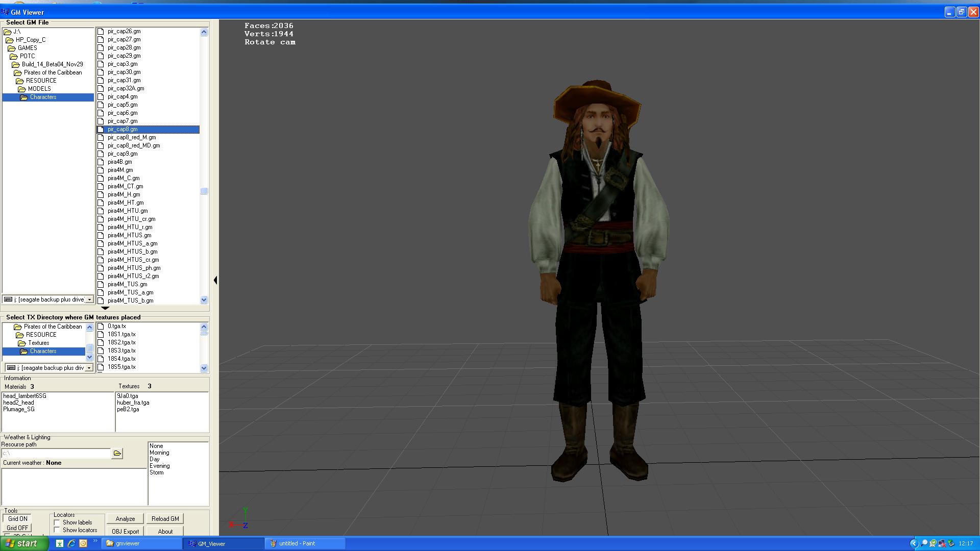Select Day in the weather list

154,459
